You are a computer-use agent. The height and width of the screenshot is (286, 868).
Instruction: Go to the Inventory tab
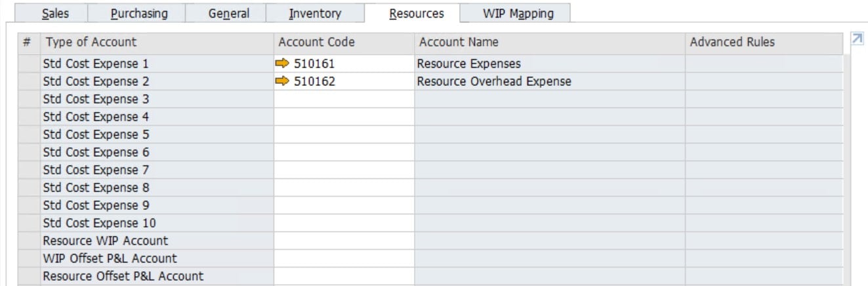pyautogui.click(x=315, y=13)
